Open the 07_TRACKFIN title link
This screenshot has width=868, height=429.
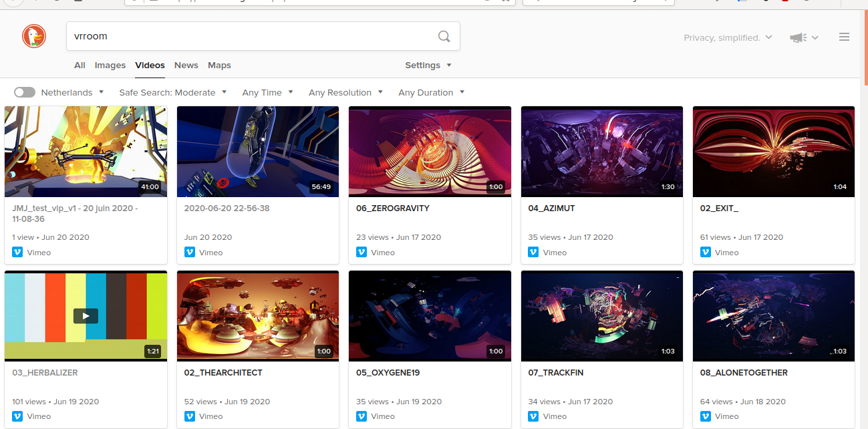point(556,372)
